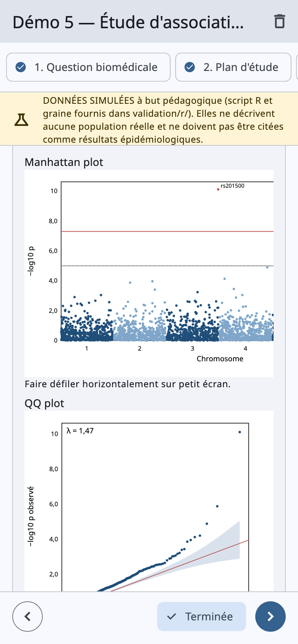Click the checkmark inside the Terminée button

click(x=172, y=617)
